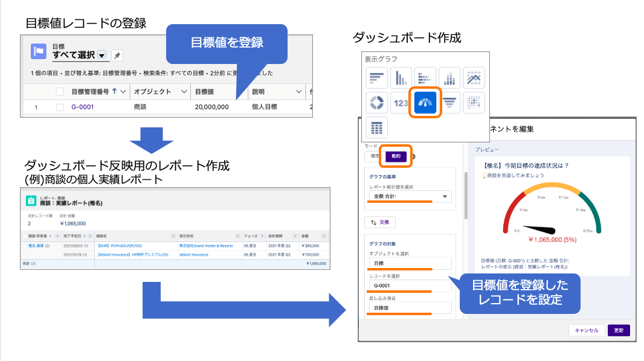Click the green report icon beside 商談：実績レポート
Image resolution: width=644 pixels, height=361 pixels.
[x=31, y=200]
